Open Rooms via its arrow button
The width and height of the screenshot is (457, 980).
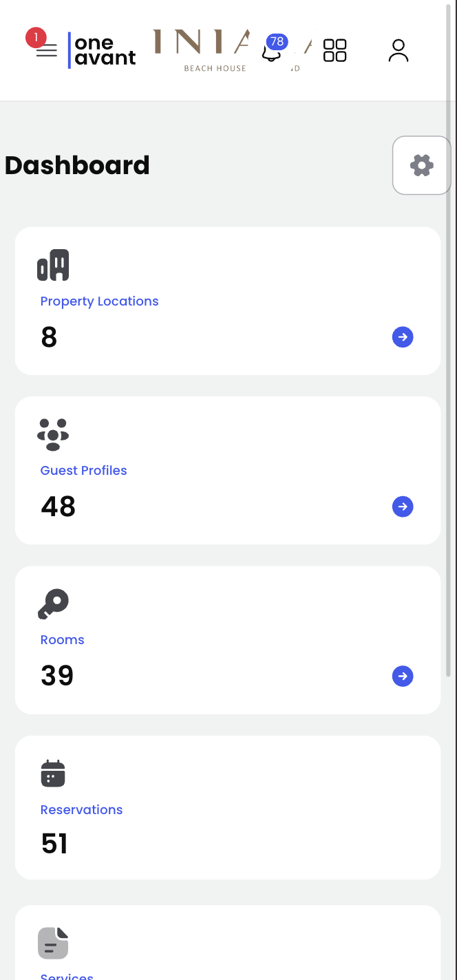(x=403, y=676)
